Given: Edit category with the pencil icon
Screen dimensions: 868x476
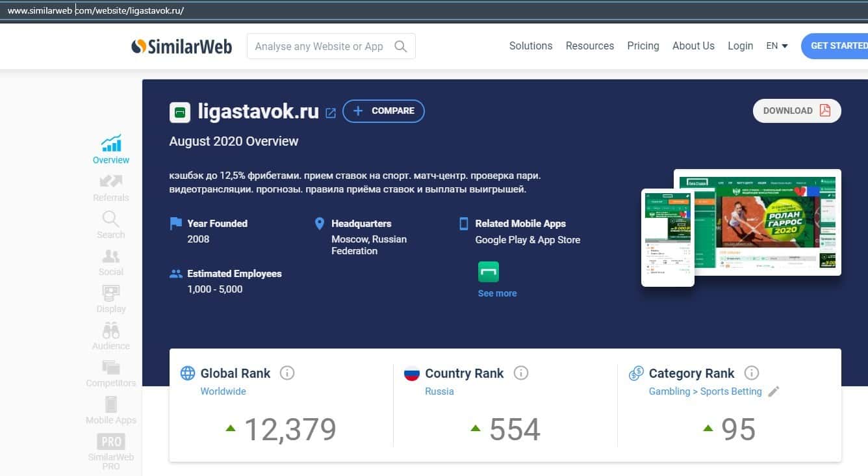Looking at the screenshot, I should pyautogui.click(x=773, y=391).
